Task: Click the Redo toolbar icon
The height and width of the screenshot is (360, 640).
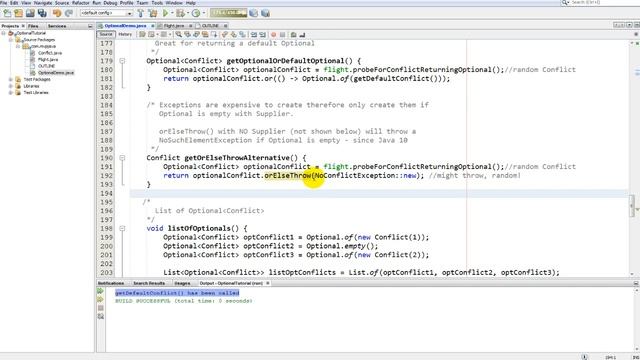Action: pos(69,13)
